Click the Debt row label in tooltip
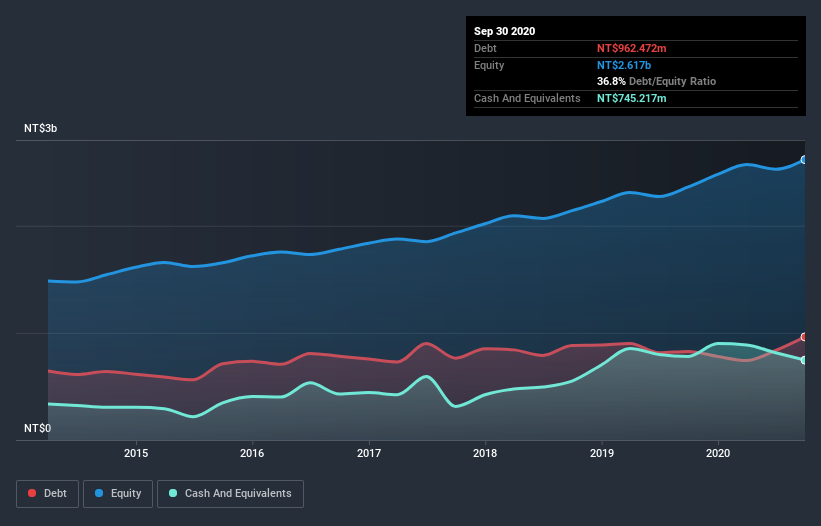 point(485,48)
